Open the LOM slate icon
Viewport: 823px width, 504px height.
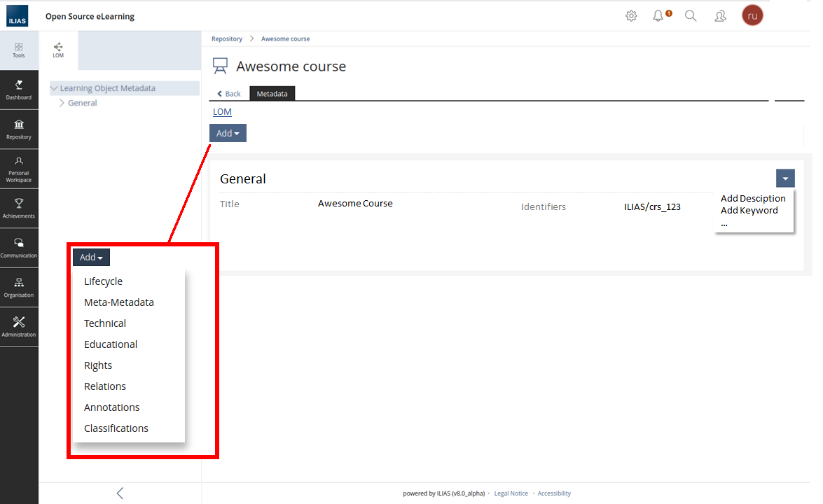(58, 50)
